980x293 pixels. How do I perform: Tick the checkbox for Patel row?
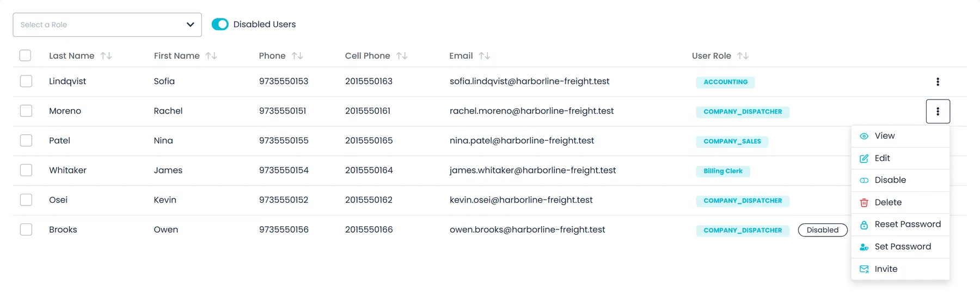pos(26,140)
